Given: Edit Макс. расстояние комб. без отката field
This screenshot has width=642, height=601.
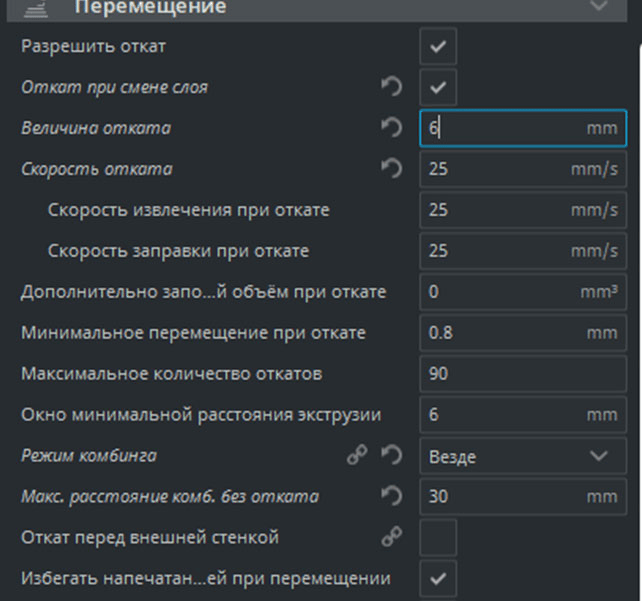Looking at the screenshot, I should [x=523, y=497].
